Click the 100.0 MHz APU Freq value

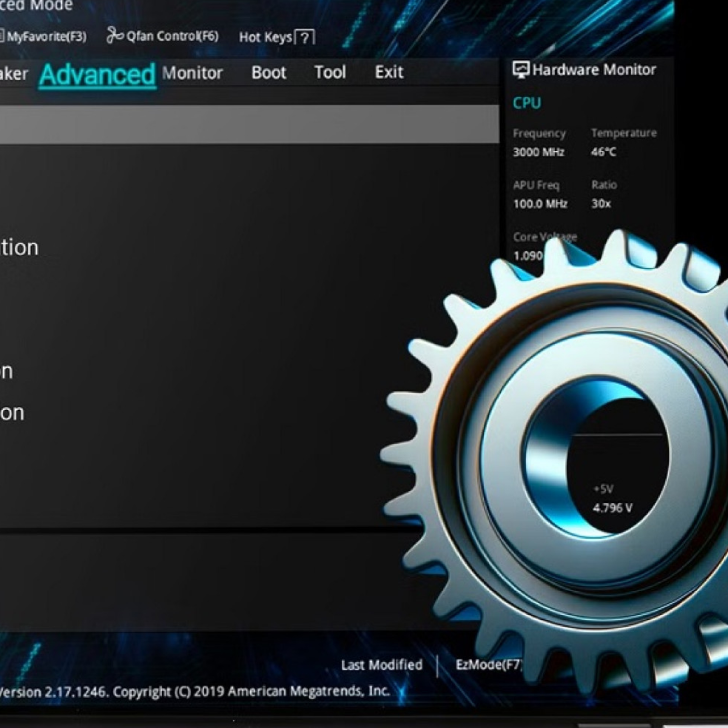[540, 204]
